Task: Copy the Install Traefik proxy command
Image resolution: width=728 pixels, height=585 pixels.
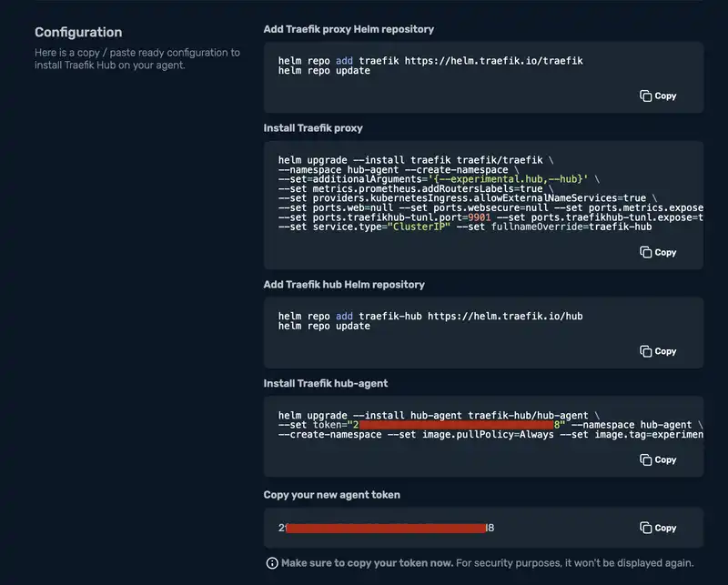Action: [657, 252]
